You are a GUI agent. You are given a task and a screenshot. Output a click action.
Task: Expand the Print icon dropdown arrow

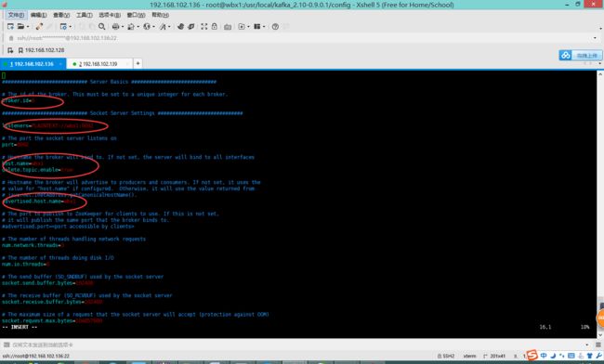122,27
